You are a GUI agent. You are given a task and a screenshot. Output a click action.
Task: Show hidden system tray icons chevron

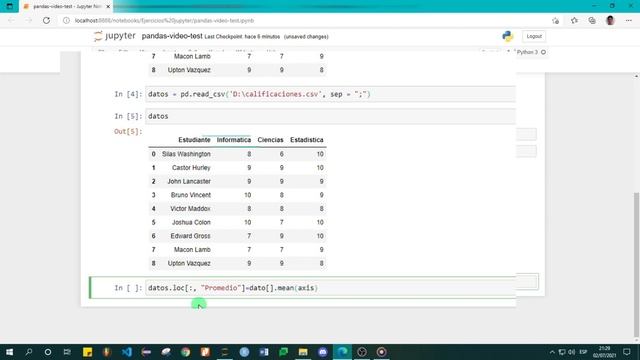click(x=552, y=352)
